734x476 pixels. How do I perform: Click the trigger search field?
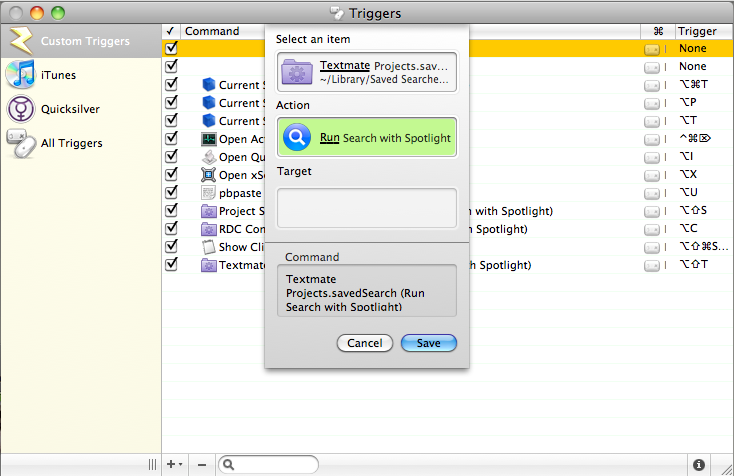click(269, 464)
